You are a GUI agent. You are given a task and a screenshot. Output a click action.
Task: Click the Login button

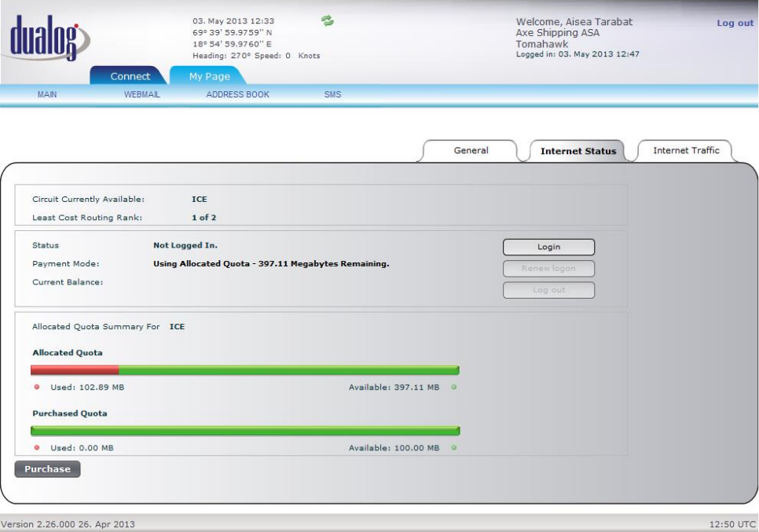coord(548,247)
